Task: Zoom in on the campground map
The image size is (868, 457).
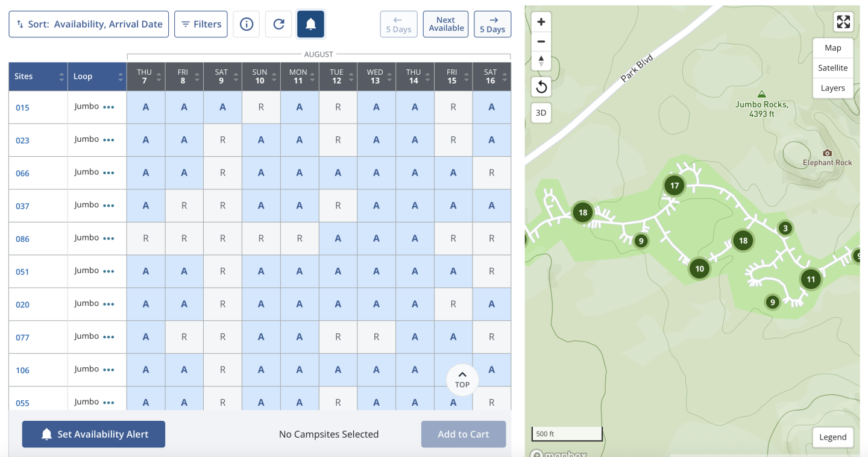Action: 541,22
